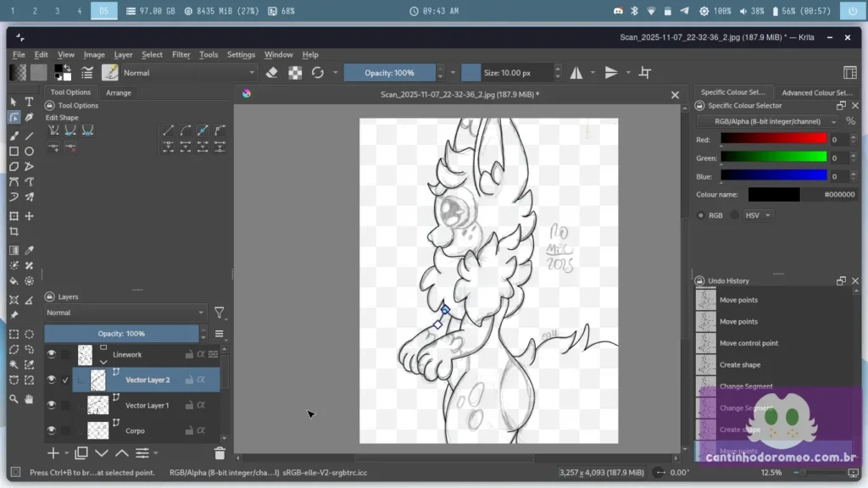Open the HSV dropdown in colour selector
This screenshot has height=488, width=868.
[x=758, y=215]
